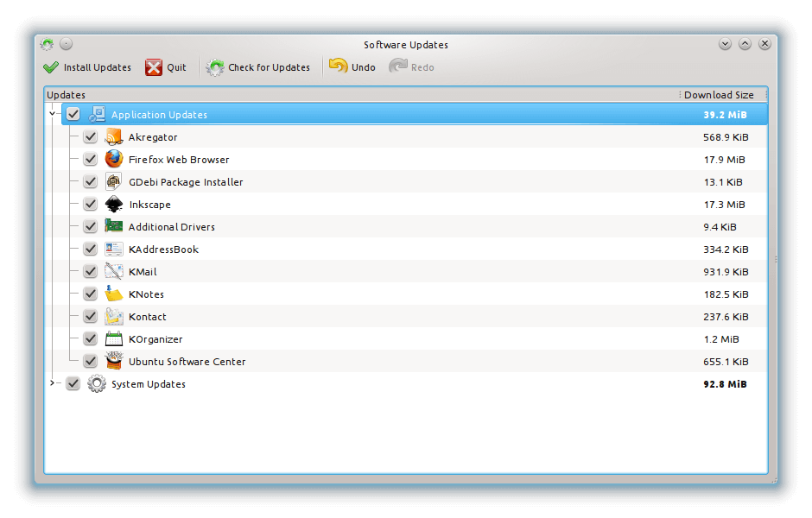Uncheck the Firefox Web Browser checkbox
This screenshot has height=518, width=812.
tap(90, 160)
